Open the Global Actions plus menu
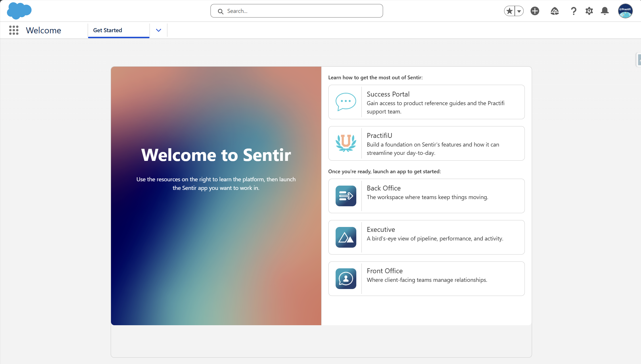 tap(535, 11)
